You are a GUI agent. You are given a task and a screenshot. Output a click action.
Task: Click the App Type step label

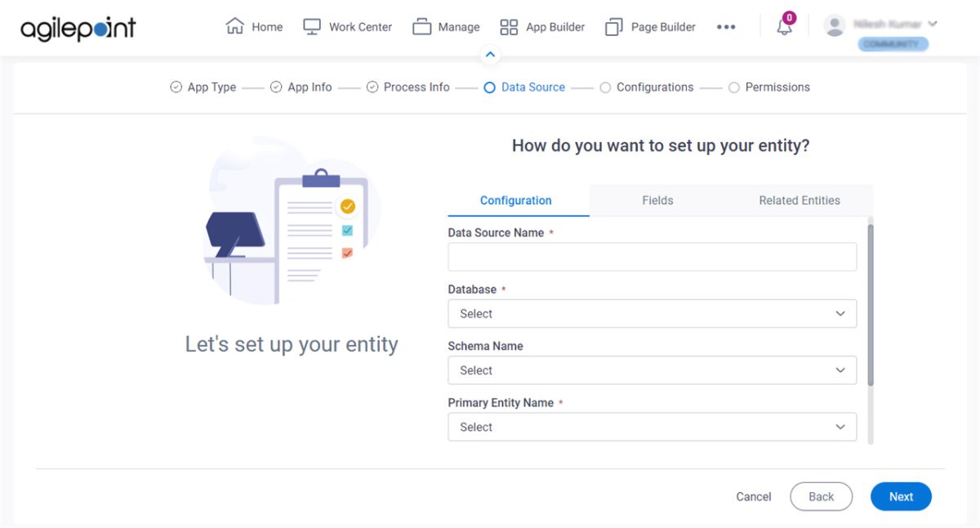click(212, 87)
